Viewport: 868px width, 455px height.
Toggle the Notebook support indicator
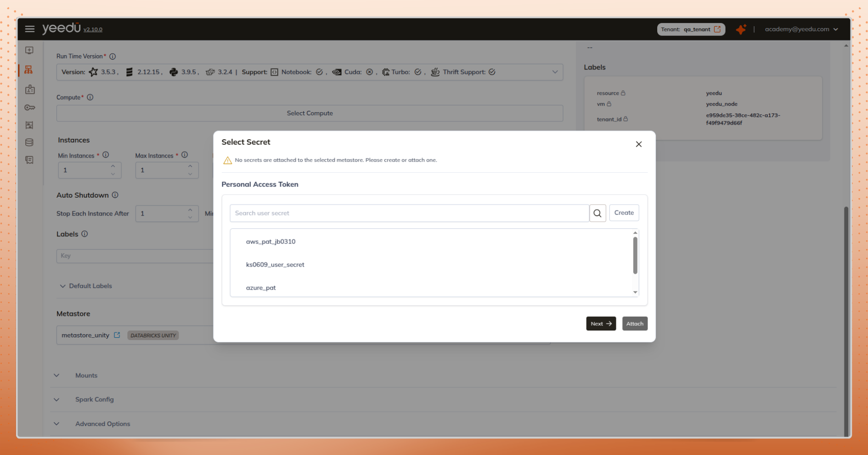(321, 72)
